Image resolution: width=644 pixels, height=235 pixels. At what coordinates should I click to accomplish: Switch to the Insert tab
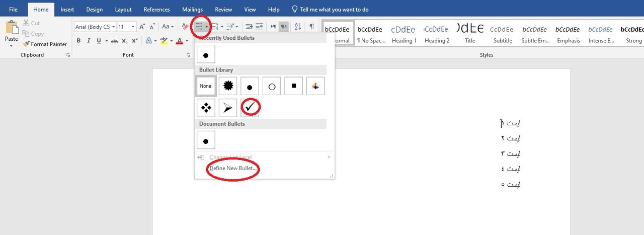[67, 10]
